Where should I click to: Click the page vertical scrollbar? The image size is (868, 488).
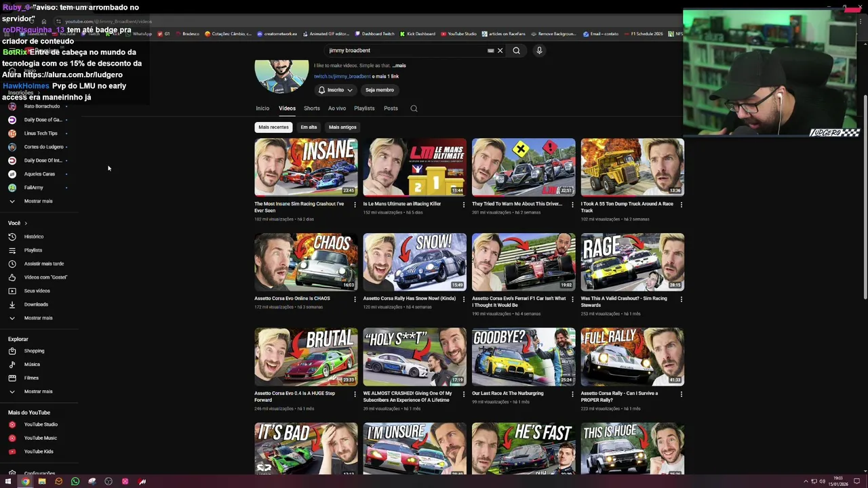click(865, 197)
